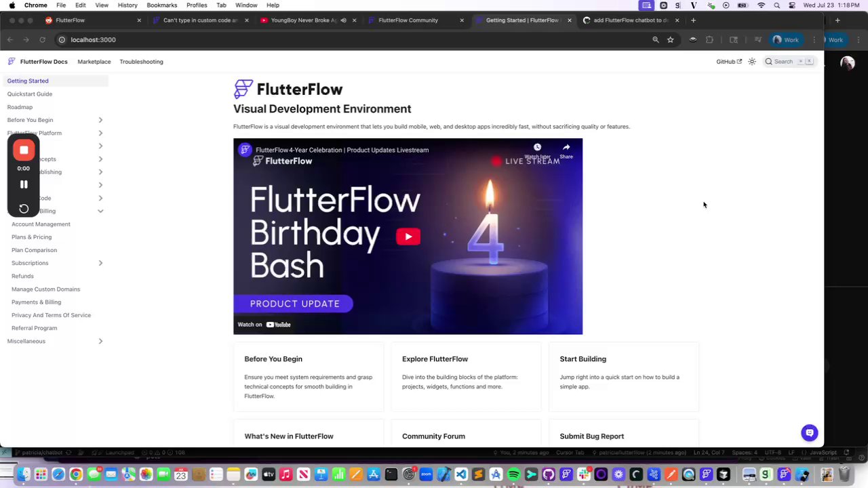Open the Bookmarks menu in menu bar

coord(162,5)
